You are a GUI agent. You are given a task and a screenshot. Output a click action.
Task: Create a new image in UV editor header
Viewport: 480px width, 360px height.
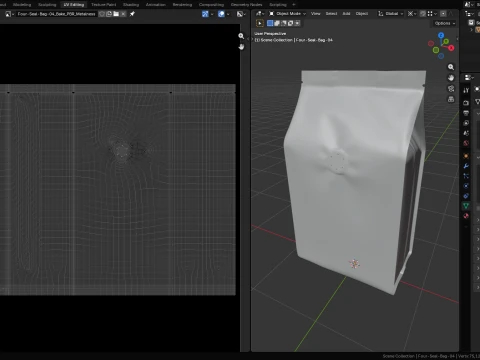tap(109, 14)
